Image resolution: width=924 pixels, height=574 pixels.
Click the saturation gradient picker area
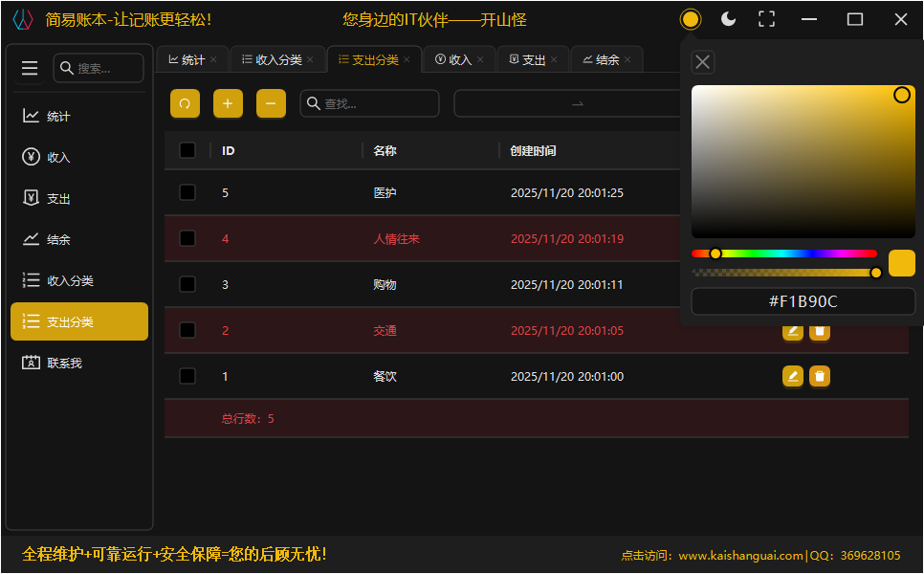(x=803, y=162)
